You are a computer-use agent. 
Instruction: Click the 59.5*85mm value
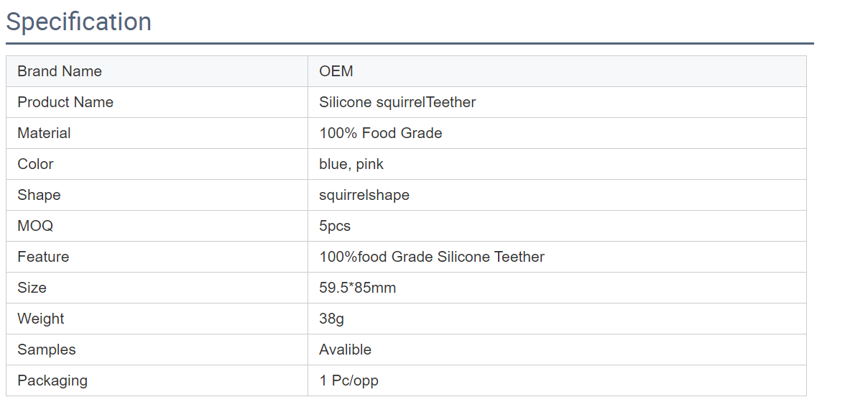coord(358,288)
